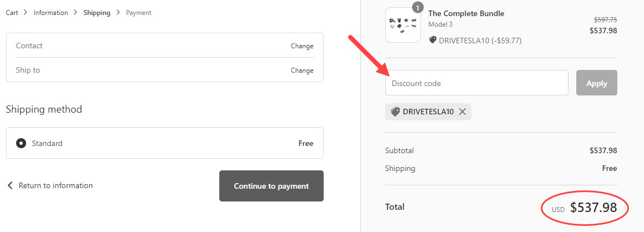Click the Shipping breadcrumb step
Image resolution: width=644 pixels, height=232 pixels.
(x=97, y=13)
